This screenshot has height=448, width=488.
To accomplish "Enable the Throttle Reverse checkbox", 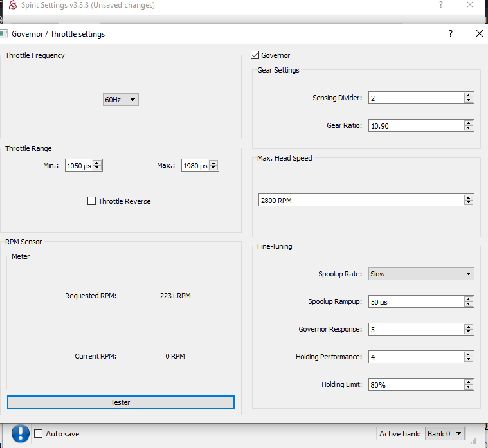I will [x=91, y=201].
